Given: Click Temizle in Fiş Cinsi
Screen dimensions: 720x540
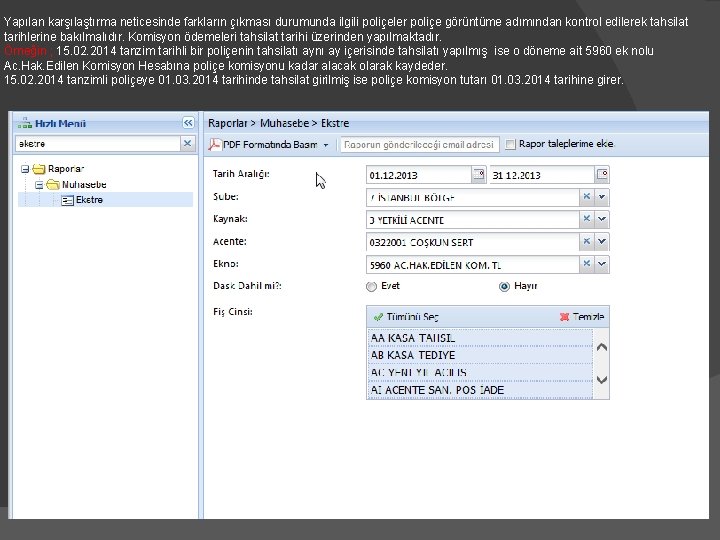Looking at the screenshot, I should coord(582,317).
